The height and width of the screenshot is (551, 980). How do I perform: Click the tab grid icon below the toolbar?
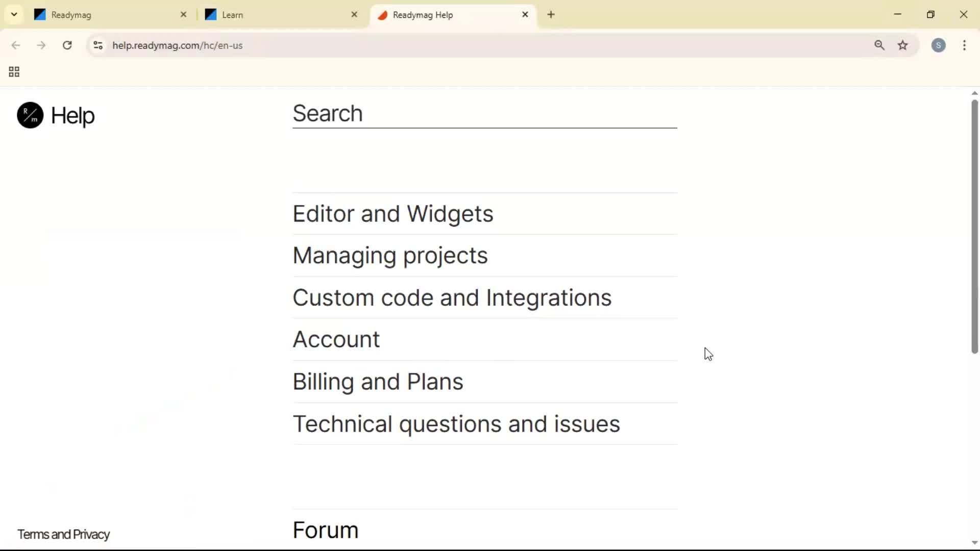pyautogui.click(x=13, y=71)
